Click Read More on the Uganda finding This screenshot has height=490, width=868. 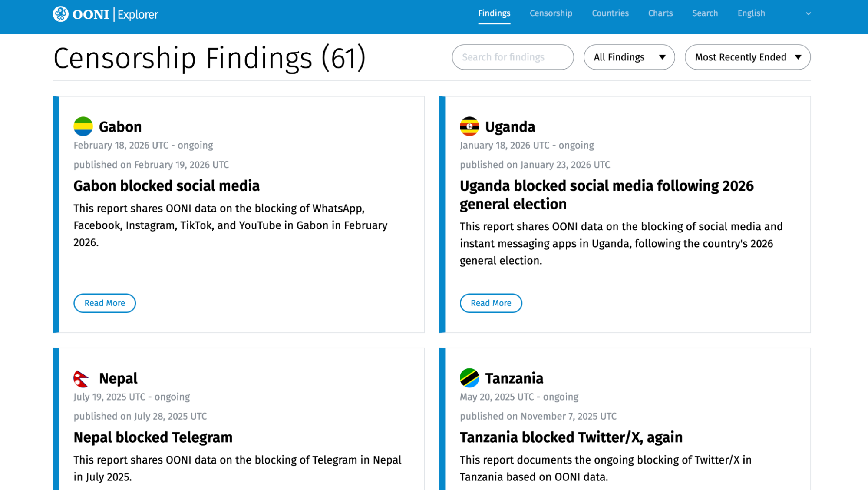[x=491, y=303]
